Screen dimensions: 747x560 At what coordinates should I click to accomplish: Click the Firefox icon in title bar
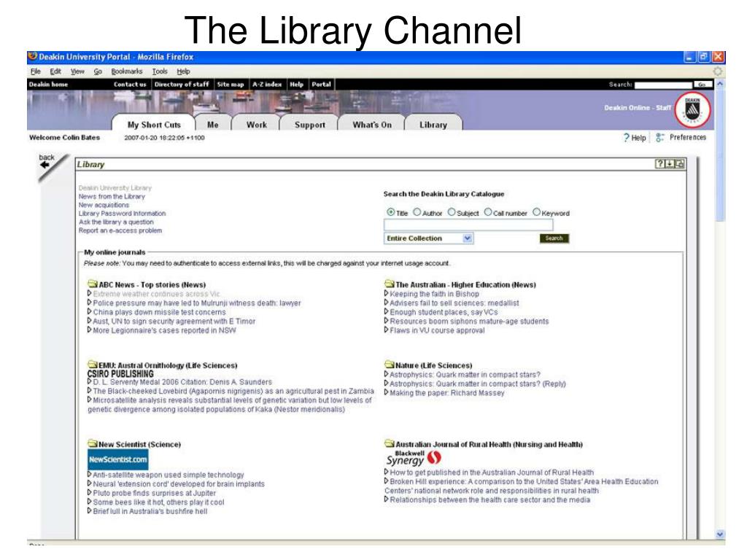[x=32, y=57]
